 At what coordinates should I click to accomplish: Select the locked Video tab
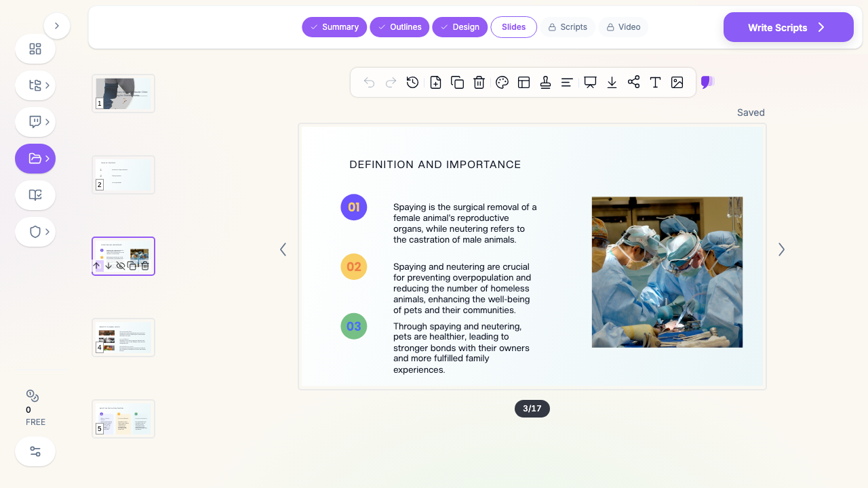pyautogui.click(x=623, y=27)
